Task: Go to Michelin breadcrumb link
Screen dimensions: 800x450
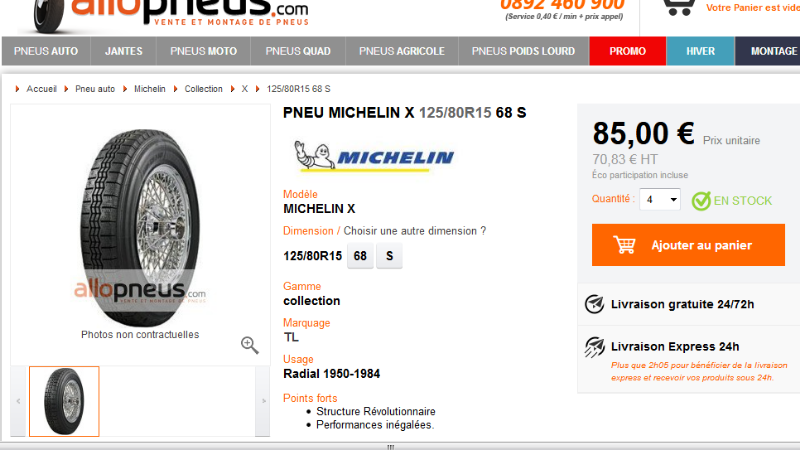Action: click(149, 89)
